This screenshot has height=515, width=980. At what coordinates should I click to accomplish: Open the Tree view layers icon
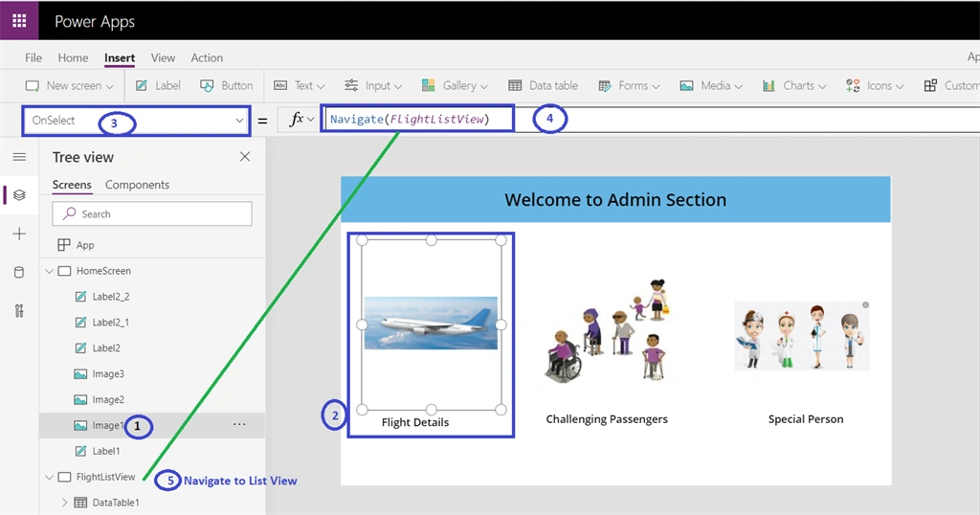(x=19, y=195)
